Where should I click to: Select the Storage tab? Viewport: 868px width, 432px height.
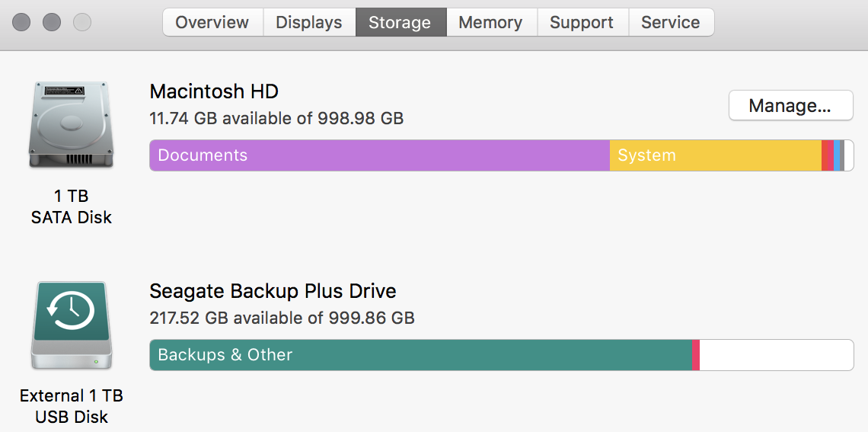[400, 23]
